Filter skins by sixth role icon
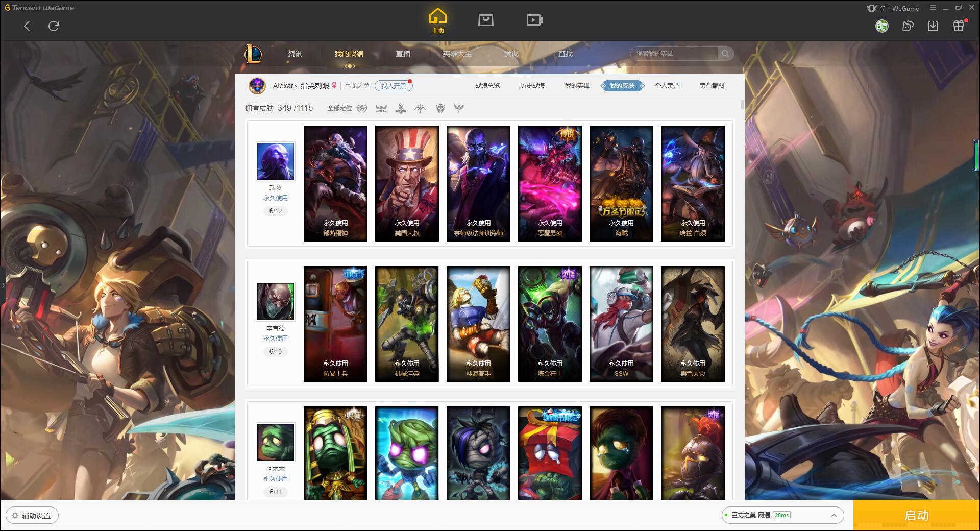The width and height of the screenshot is (980, 531). coord(459,108)
